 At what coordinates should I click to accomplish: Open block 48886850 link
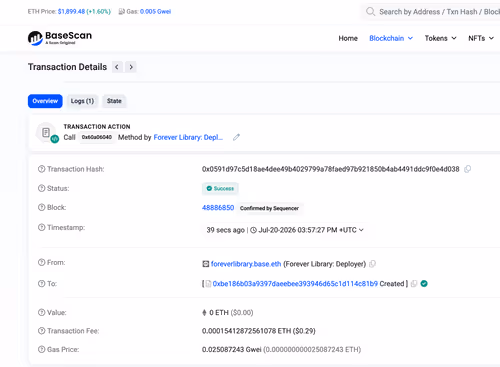click(218, 208)
